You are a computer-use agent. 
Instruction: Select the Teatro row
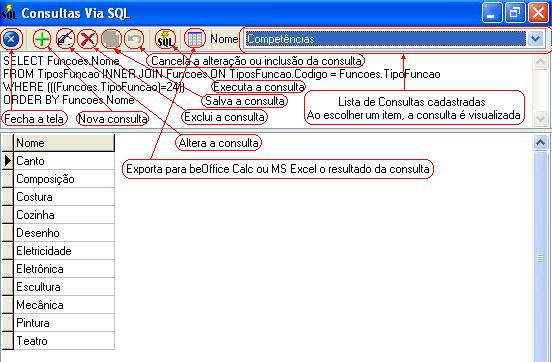coord(64,341)
